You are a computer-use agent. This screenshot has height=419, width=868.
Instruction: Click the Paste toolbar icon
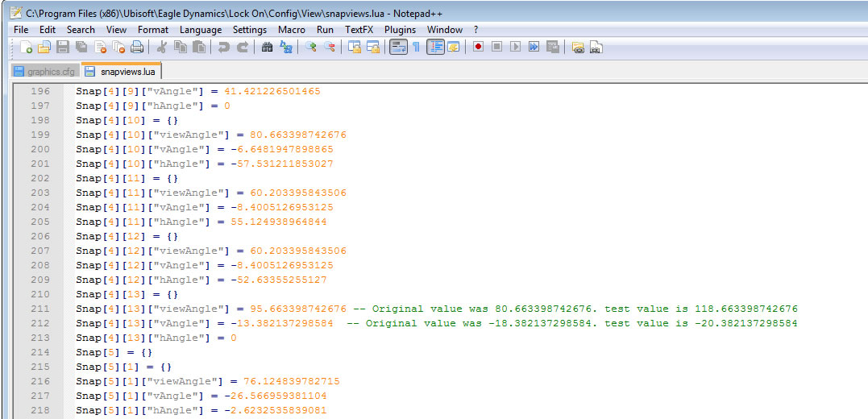(199, 47)
